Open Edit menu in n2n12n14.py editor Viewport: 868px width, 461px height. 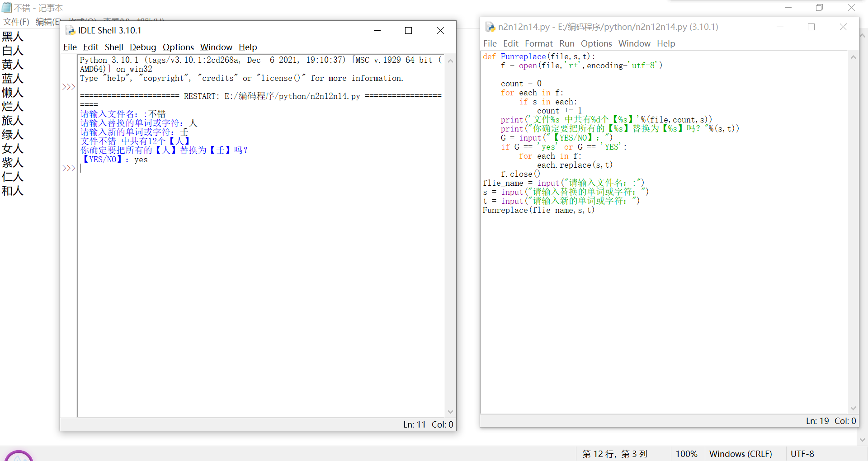tap(511, 43)
